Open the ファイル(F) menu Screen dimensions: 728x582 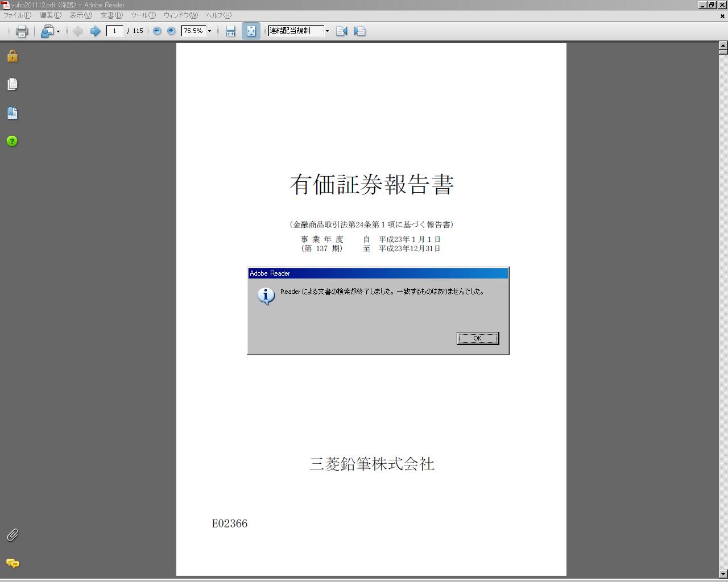(x=17, y=15)
